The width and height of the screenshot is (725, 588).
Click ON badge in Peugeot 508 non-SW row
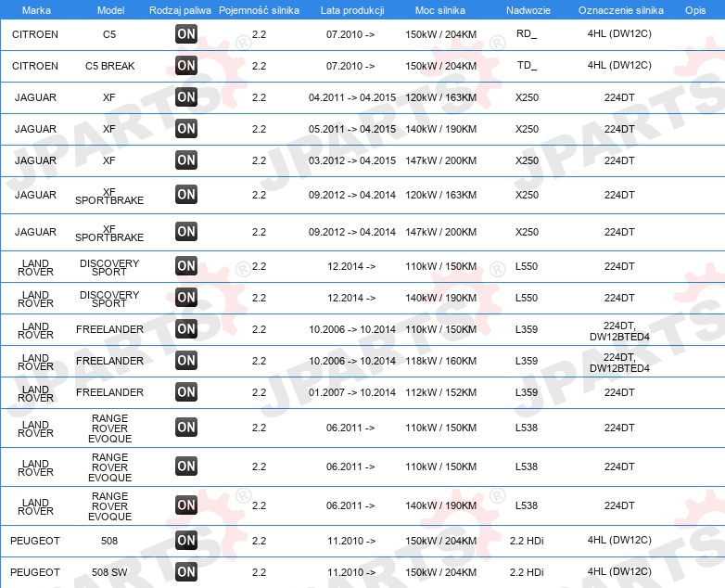[186, 540]
